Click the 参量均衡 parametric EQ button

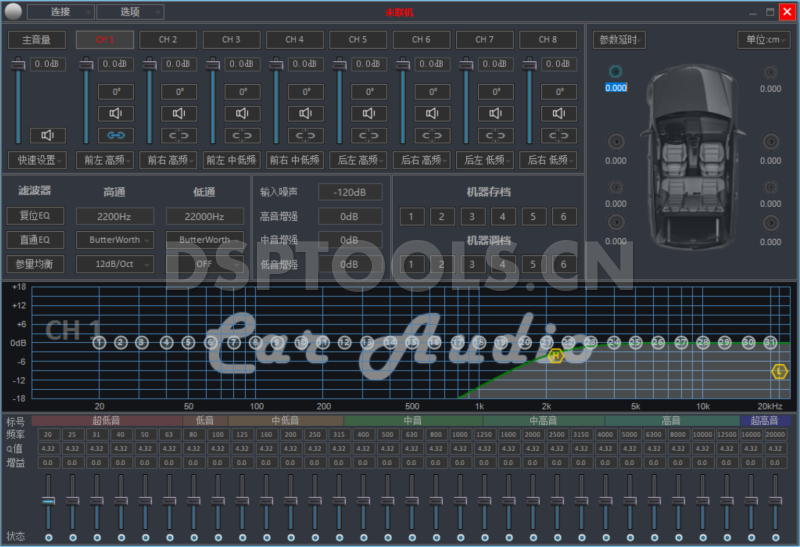pyautogui.click(x=35, y=264)
